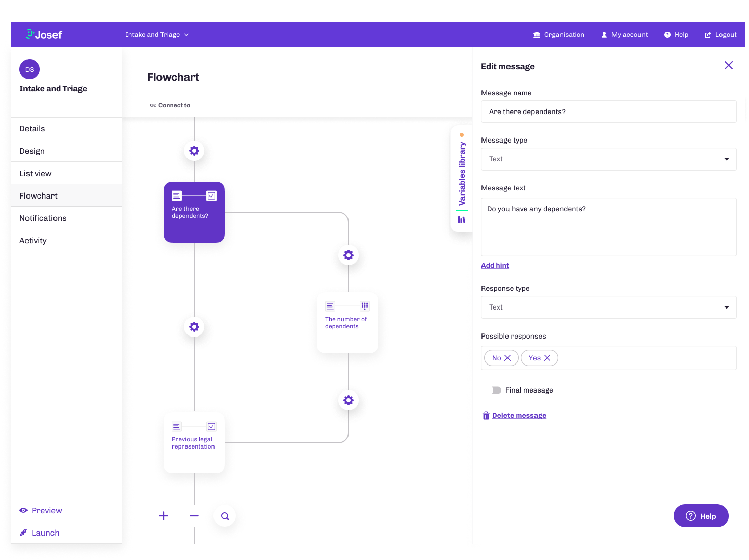The image size is (749, 560).
Task: Select the magnifier search icon in the flowchart controls
Action: pyautogui.click(x=224, y=516)
